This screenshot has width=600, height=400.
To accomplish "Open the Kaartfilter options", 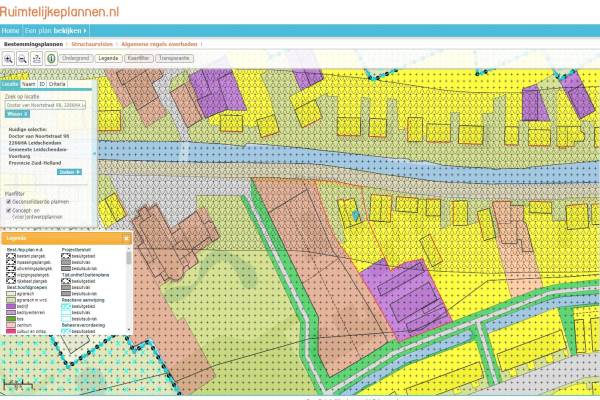I will coord(140,59).
